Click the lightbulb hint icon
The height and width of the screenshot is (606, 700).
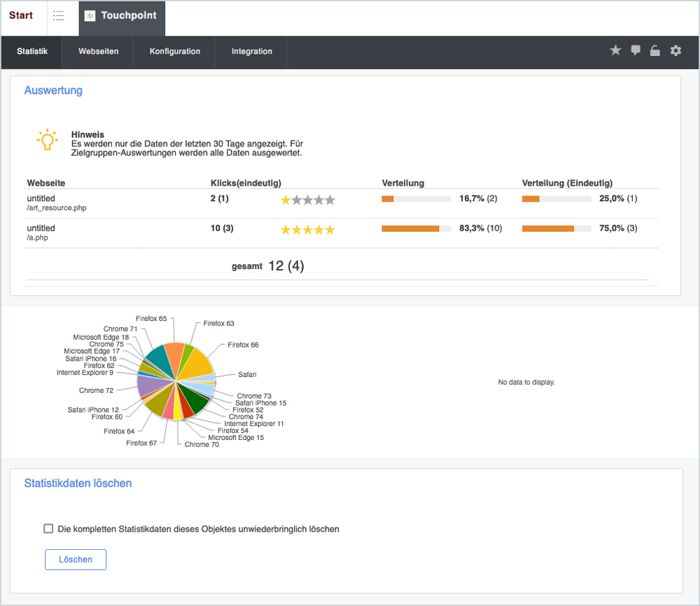47,140
